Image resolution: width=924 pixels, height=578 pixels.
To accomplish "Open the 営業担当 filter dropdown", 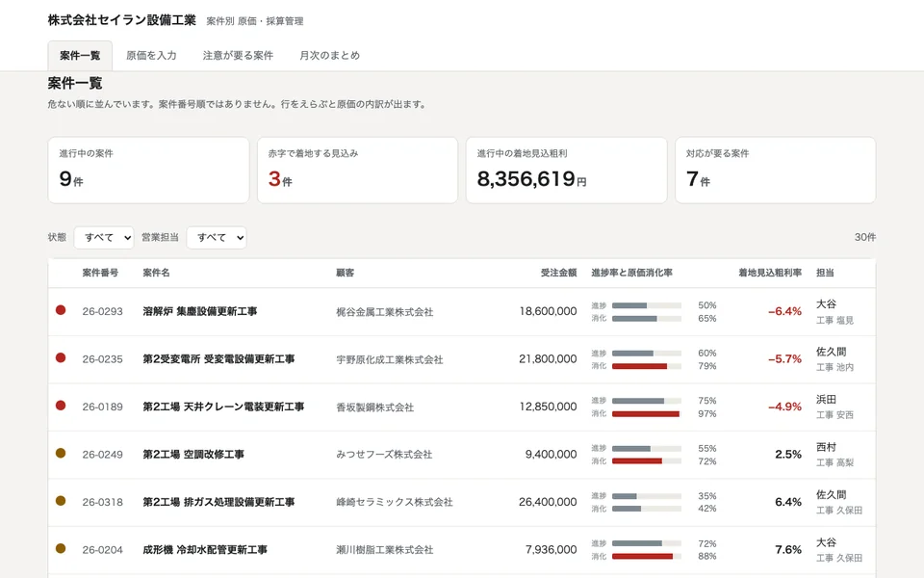I will click(x=217, y=238).
